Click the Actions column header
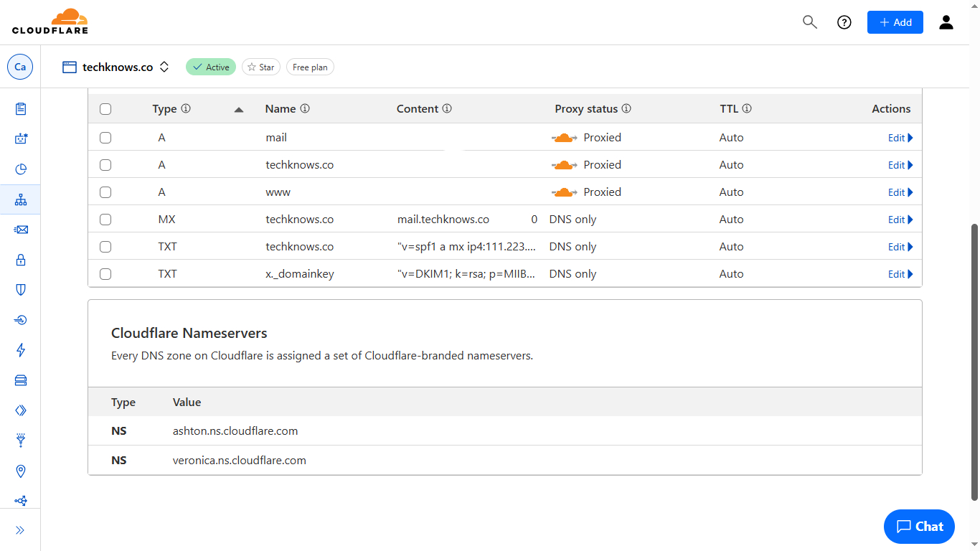Screen dimensions: 980x551 click(891, 109)
